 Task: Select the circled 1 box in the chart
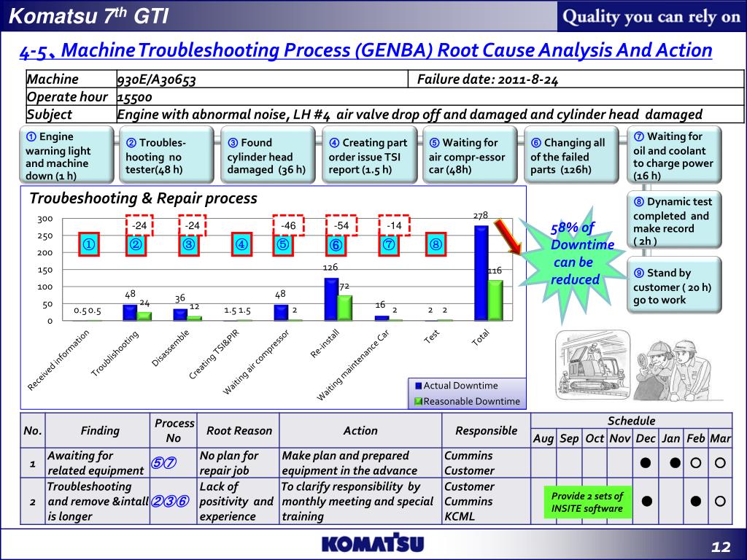89,244
